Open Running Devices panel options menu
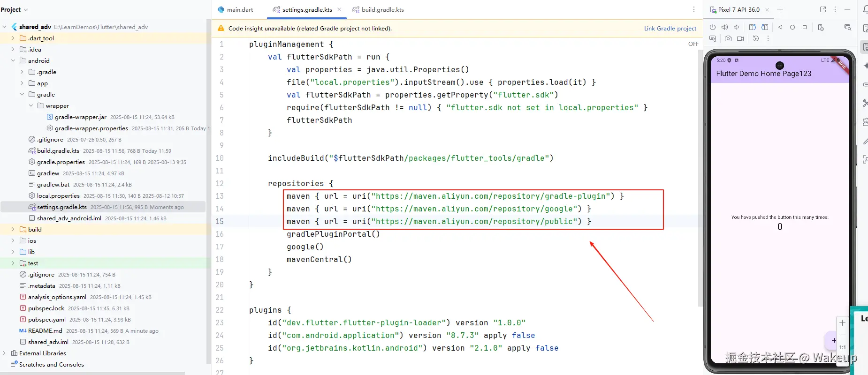This screenshot has height=375, width=868. (x=835, y=9)
